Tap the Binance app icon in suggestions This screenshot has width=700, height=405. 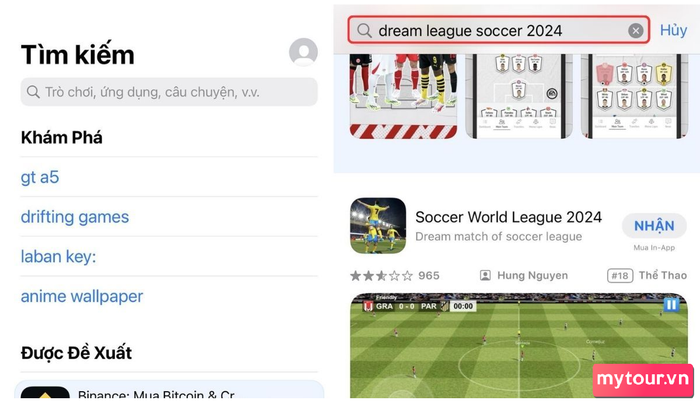click(x=45, y=392)
